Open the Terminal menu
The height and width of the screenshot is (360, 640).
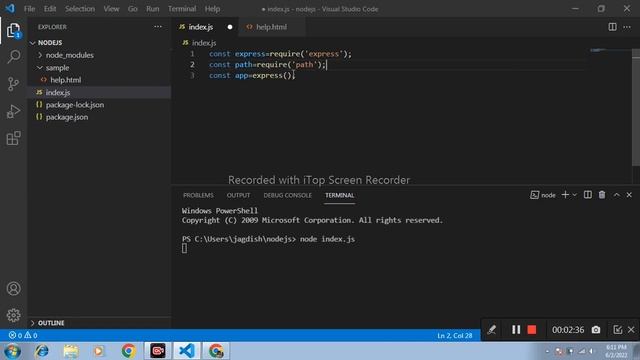[x=182, y=9]
